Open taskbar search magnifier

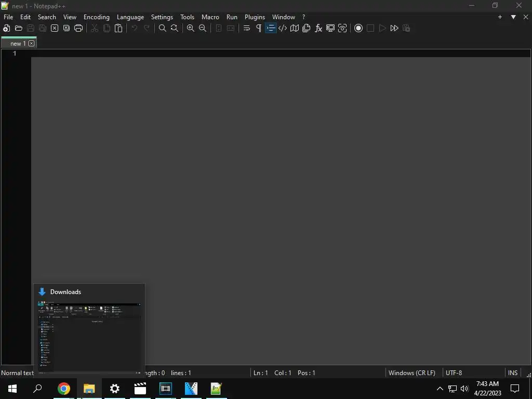37,389
